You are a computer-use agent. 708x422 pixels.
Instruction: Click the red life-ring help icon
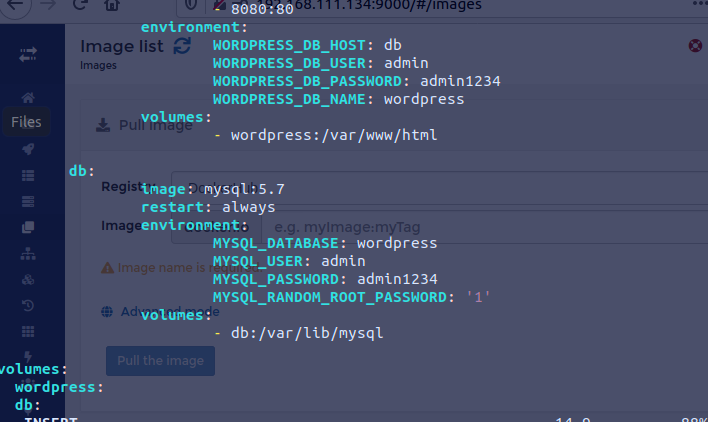(695, 46)
